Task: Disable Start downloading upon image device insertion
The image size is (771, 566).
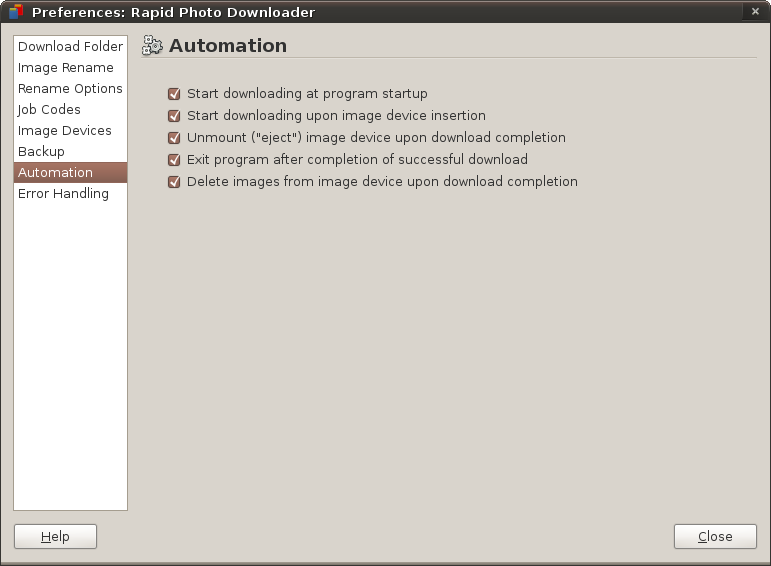Action: 175,116
